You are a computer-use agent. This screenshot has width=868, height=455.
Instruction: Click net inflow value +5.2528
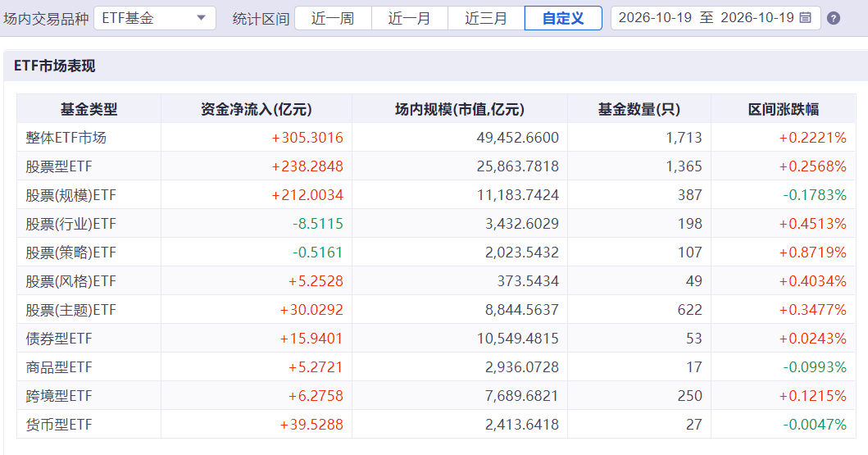click(x=316, y=281)
